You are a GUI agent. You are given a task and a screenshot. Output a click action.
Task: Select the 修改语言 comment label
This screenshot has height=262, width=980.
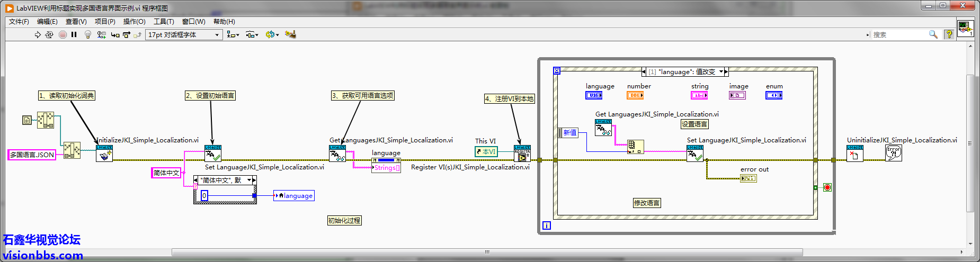click(x=647, y=203)
